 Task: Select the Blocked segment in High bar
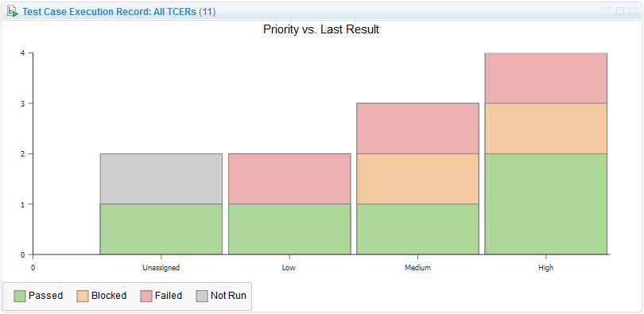(x=546, y=129)
